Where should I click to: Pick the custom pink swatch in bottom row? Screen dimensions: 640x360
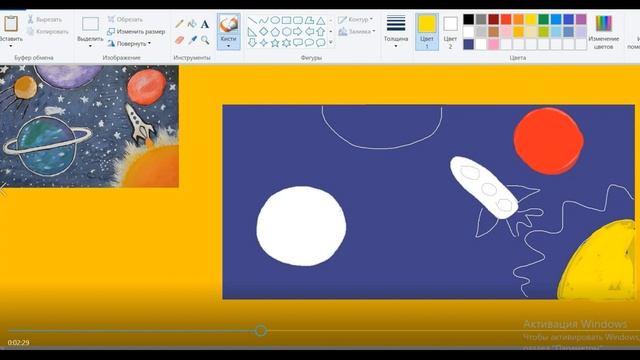tap(493, 44)
